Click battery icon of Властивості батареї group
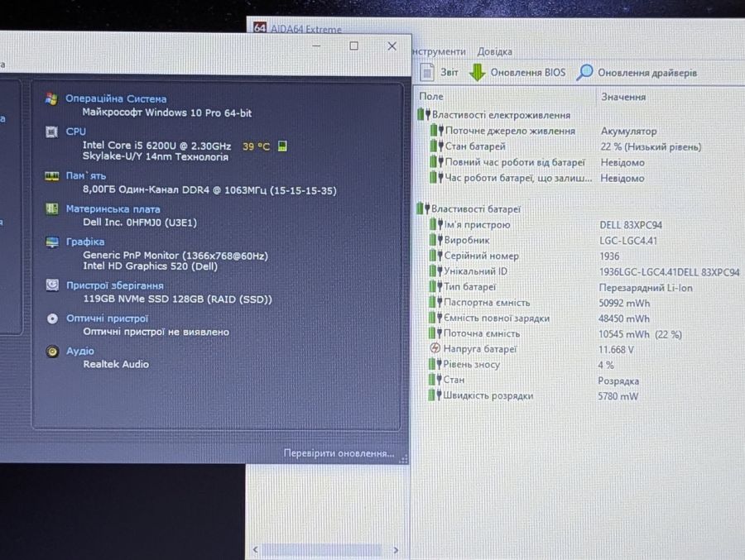Screen dimensions: 745x560 (423, 208)
